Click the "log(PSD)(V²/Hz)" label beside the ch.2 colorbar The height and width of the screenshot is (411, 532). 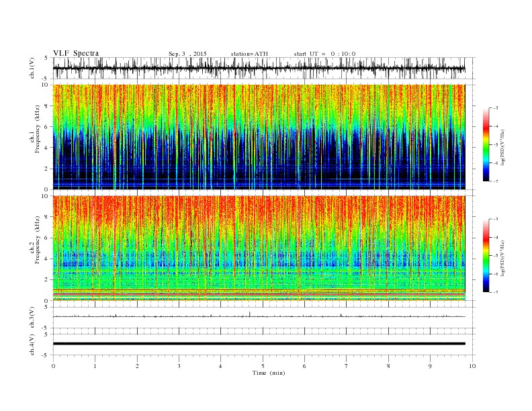point(504,258)
